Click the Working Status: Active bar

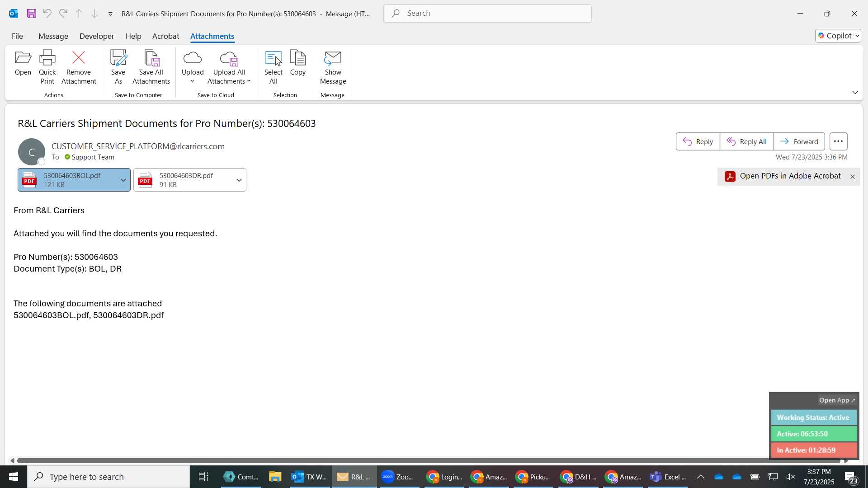[x=814, y=418]
